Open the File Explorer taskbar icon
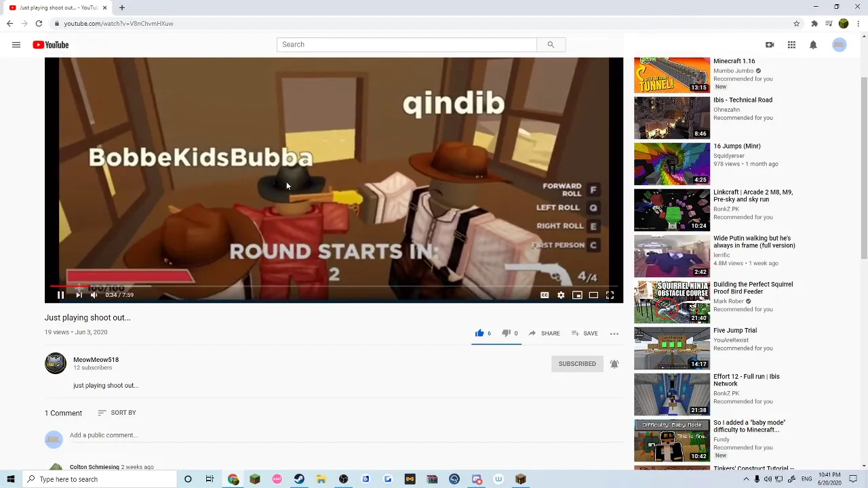 [321, 479]
